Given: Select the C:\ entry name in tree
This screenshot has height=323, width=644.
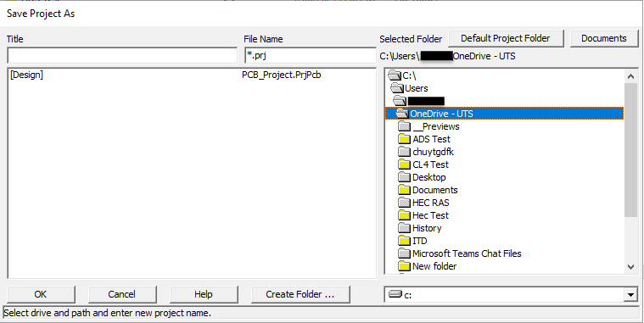Looking at the screenshot, I should pyautogui.click(x=410, y=75).
